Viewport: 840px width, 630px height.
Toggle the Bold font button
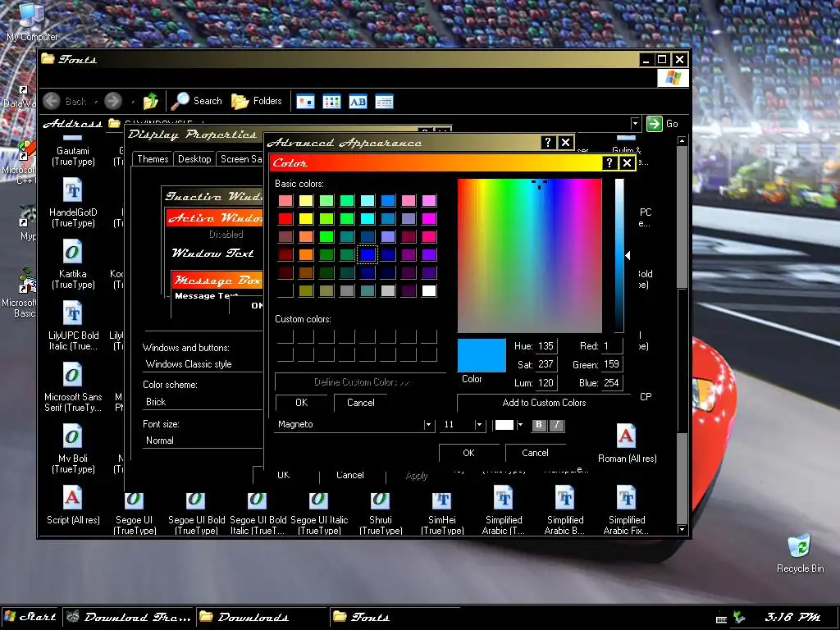pyautogui.click(x=539, y=425)
